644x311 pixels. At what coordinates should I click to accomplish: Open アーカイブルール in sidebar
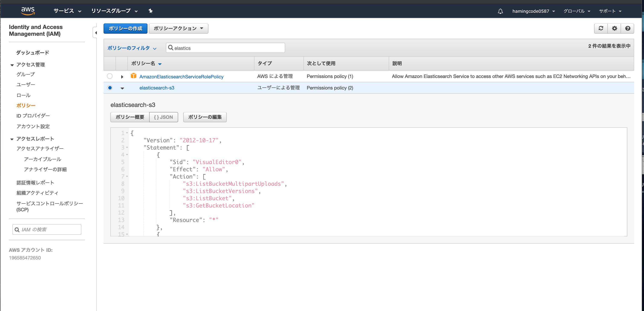click(42, 159)
